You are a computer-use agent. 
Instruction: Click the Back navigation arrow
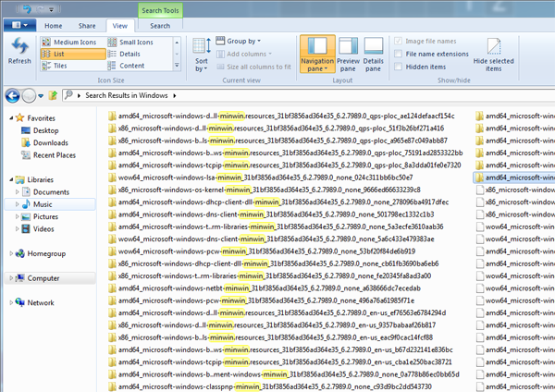[13, 95]
